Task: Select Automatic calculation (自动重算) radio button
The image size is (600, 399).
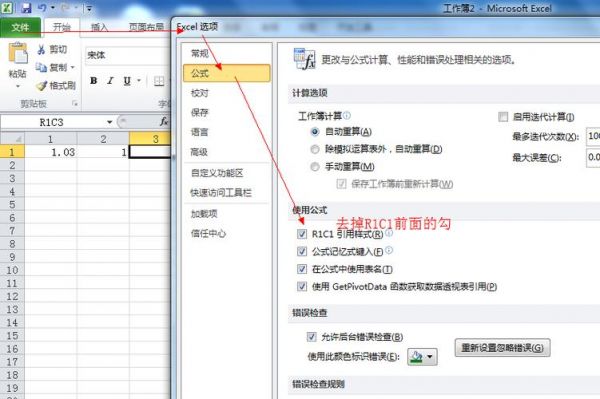Action: click(315, 132)
